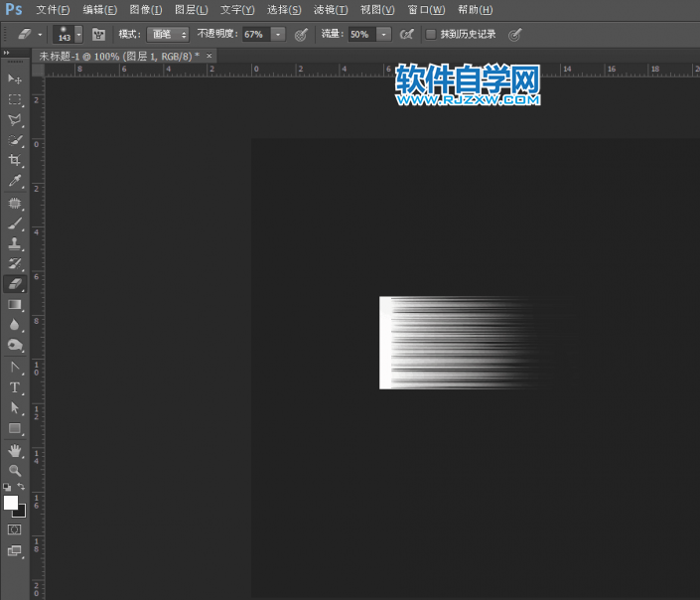Choose the Eyedropper tool
This screenshot has width=700, height=600.
(x=15, y=181)
